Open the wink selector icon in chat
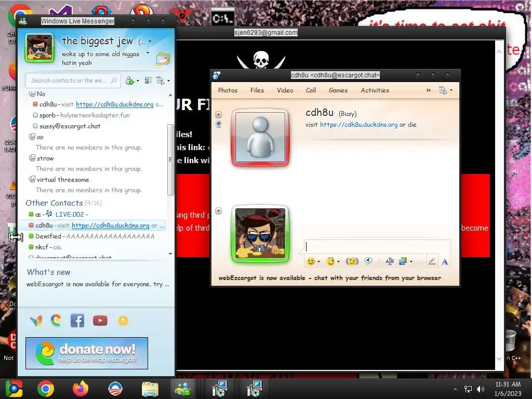532x399 pixels. [330, 261]
